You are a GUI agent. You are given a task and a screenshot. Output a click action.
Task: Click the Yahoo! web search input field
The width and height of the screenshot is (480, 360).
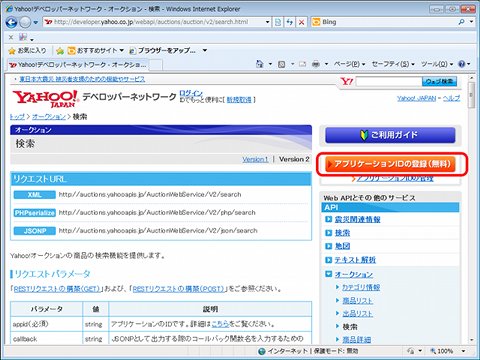(x=389, y=81)
